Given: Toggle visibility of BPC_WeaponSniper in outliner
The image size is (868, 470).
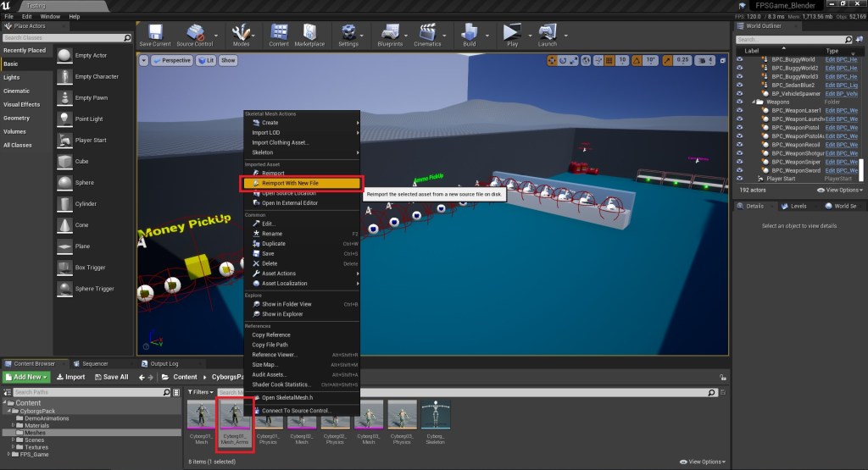Looking at the screenshot, I should click(739, 161).
